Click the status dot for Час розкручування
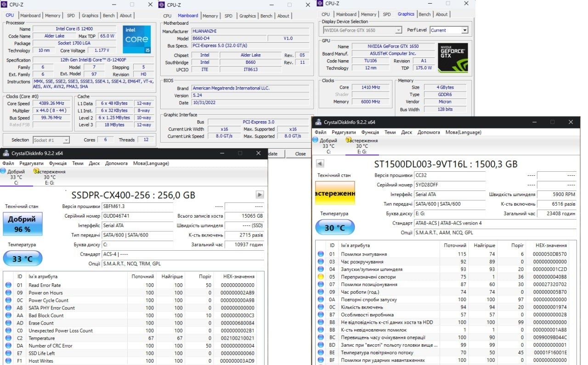This screenshot has width=588, height=365. tap(321, 262)
